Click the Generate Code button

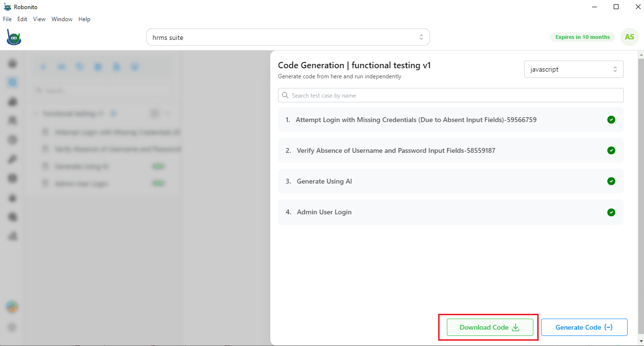[x=584, y=327]
